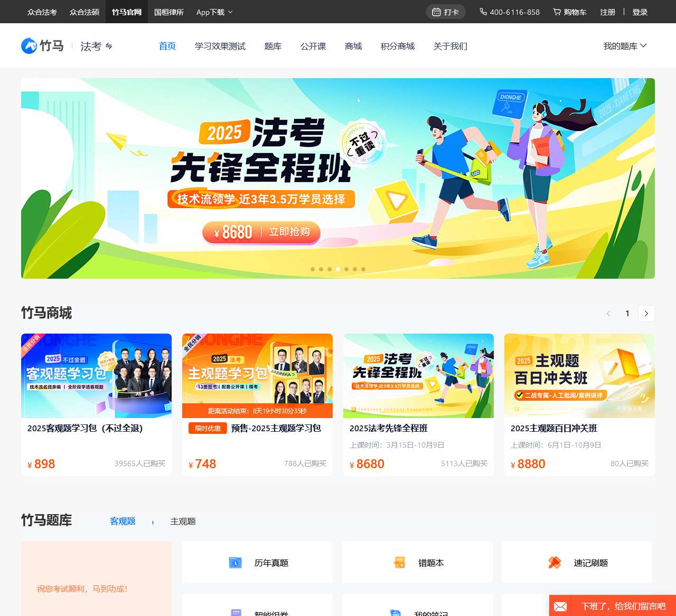
Task: Open the 商城 navigation item
Action: [x=353, y=46]
